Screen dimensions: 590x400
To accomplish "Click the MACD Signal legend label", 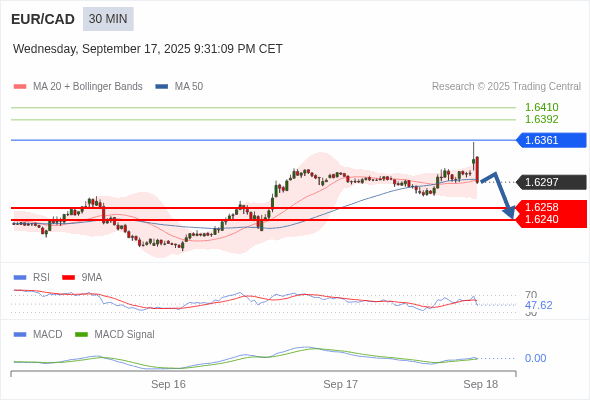I will [124, 335].
